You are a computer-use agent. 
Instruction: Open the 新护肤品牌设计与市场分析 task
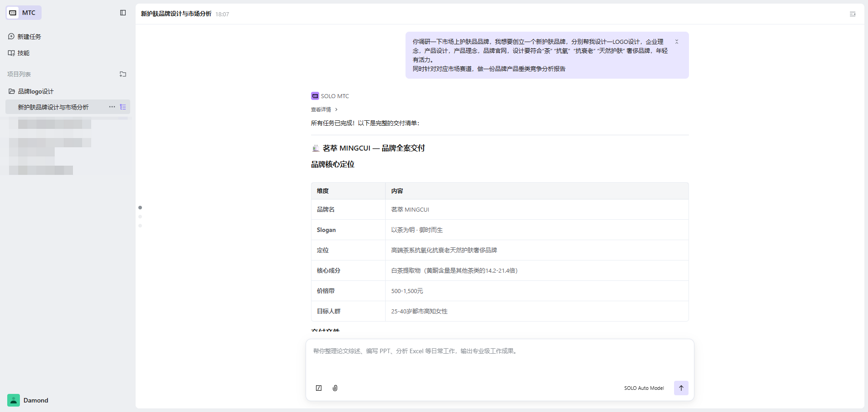pos(53,107)
